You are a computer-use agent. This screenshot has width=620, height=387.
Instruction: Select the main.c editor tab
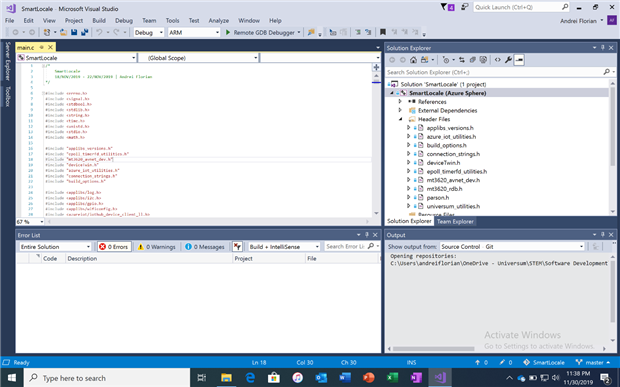(26, 47)
